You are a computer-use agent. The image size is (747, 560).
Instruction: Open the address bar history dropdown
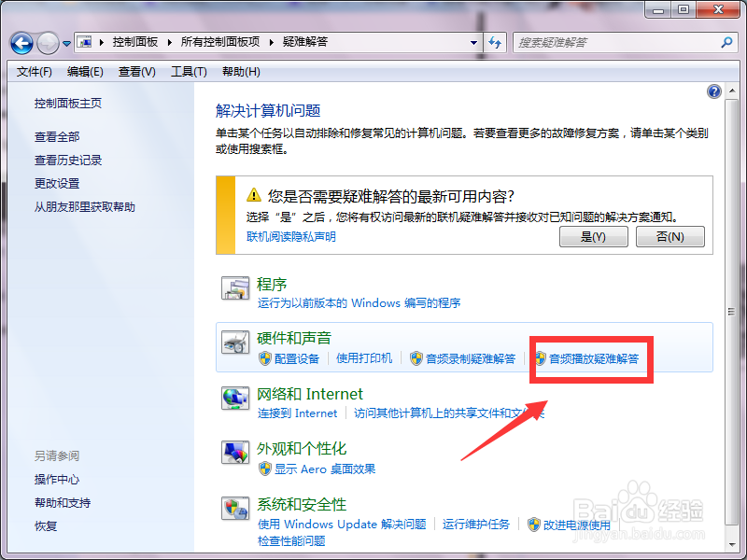[473, 43]
